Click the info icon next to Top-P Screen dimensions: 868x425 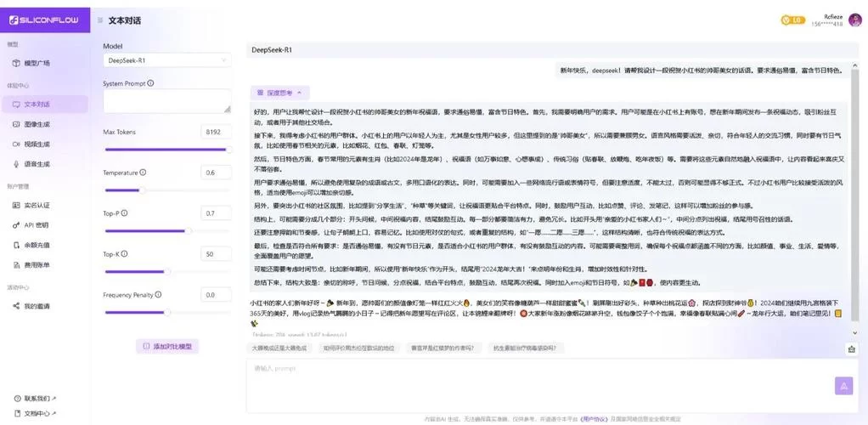click(x=125, y=212)
